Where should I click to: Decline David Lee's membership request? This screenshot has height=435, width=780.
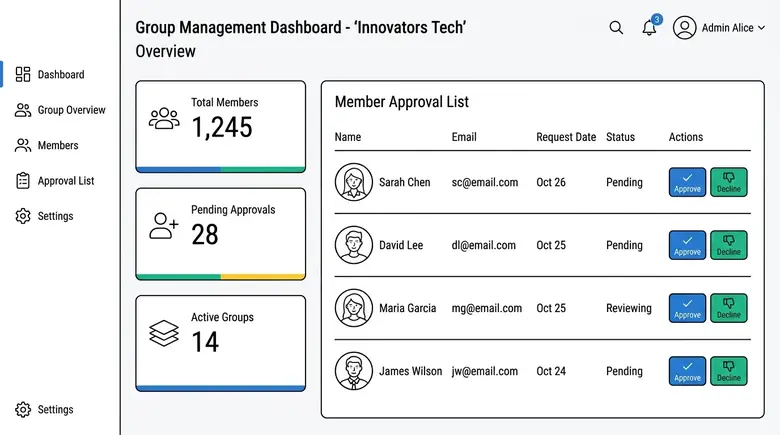click(728, 245)
